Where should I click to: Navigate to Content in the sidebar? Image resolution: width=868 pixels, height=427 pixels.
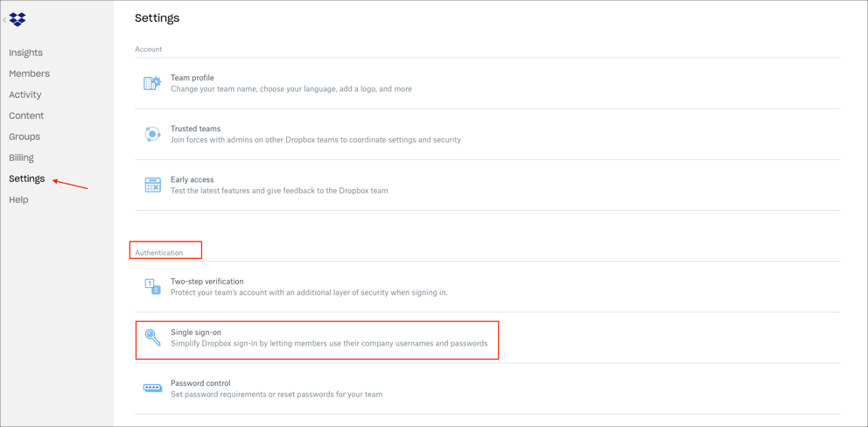[26, 115]
